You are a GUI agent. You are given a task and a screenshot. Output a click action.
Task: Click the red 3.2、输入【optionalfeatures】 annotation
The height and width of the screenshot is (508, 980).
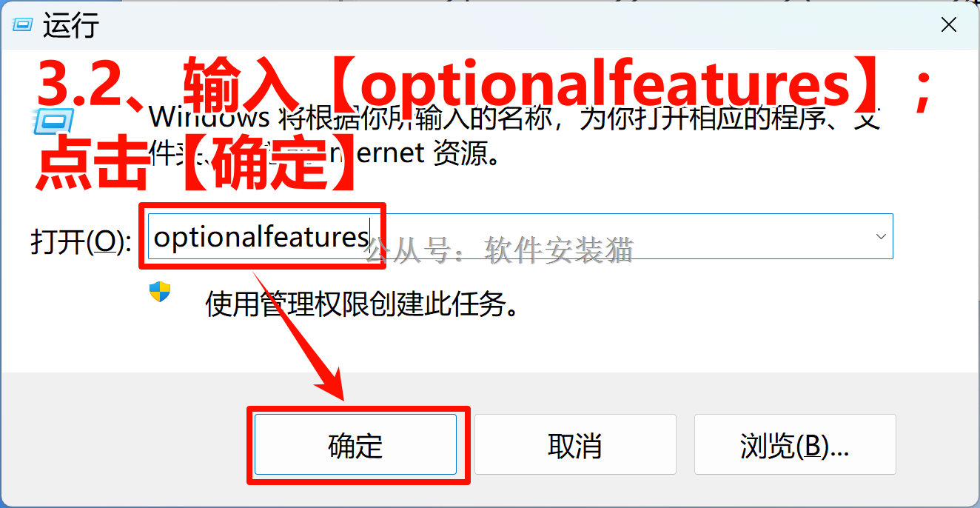click(x=483, y=82)
